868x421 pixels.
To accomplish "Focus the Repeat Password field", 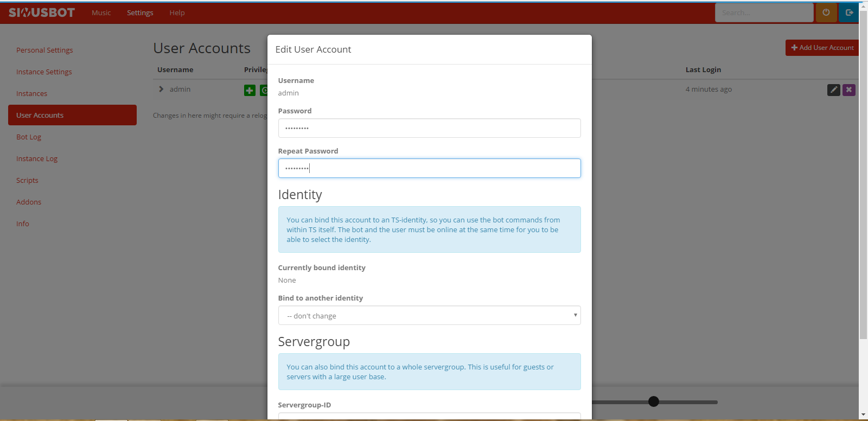I will coord(429,168).
